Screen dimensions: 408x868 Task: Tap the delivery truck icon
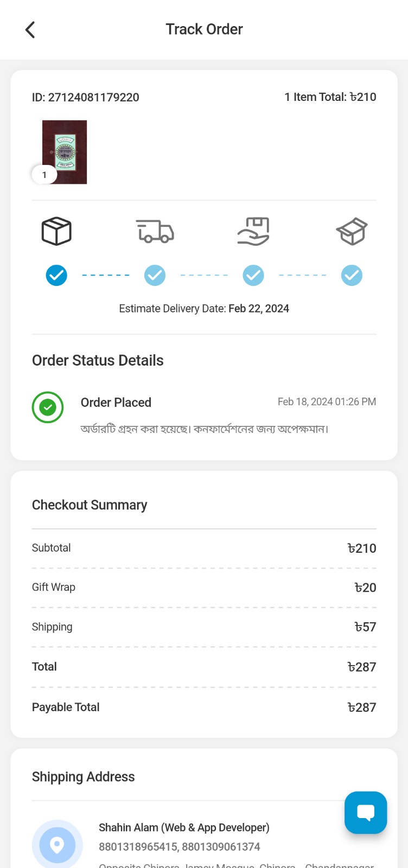tap(155, 231)
